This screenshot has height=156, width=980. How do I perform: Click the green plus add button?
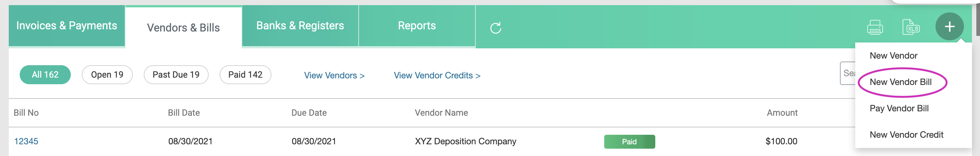click(949, 27)
